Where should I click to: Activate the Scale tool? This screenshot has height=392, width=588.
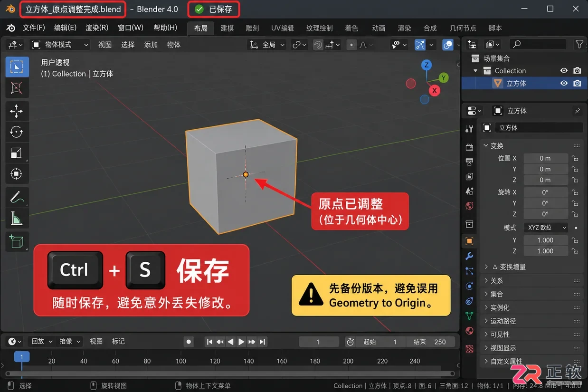[x=17, y=153]
